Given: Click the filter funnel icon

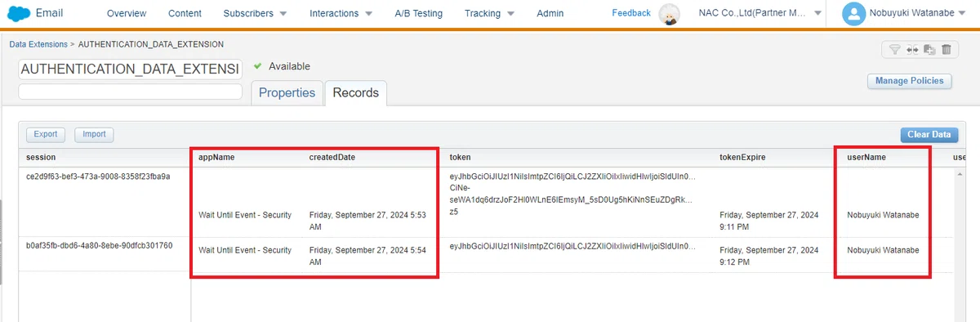Looking at the screenshot, I should pyautogui.click(x=894, y=50).
